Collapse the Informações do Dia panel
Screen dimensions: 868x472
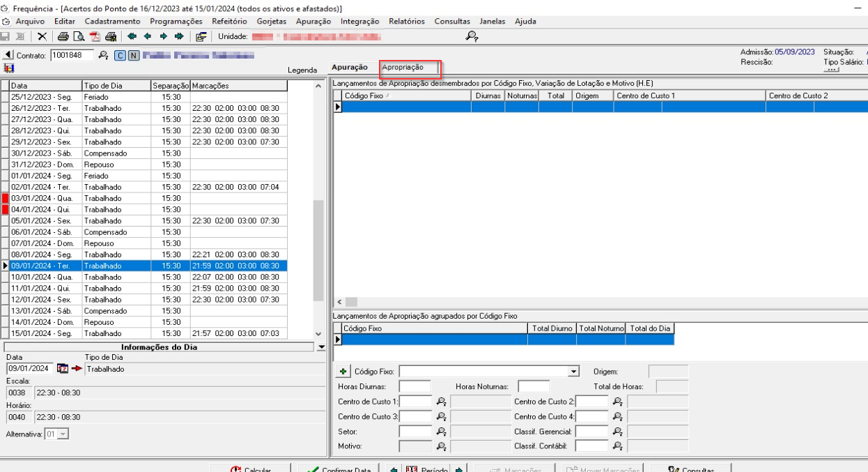(321, 347)
